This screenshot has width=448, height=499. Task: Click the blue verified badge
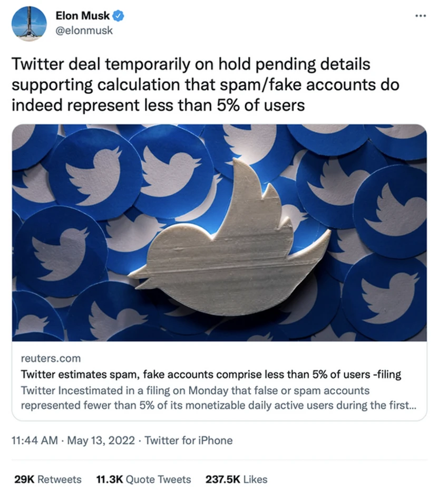point(119,16)
